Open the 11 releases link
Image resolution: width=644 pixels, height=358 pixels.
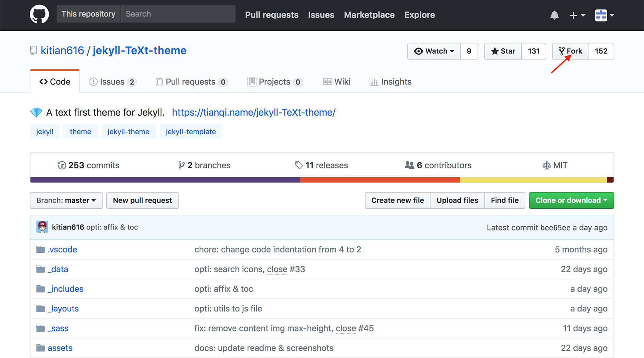coord(321,165)
